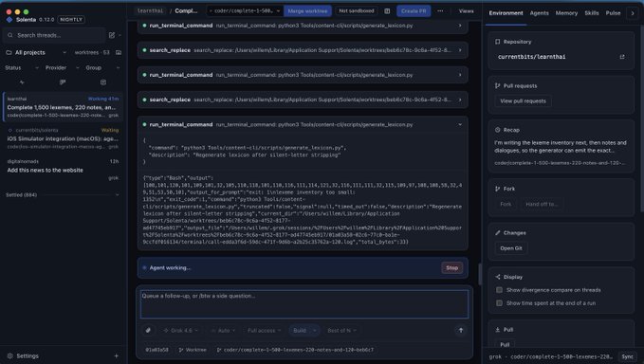Open the Auto mode dropdown
644x364 pixels.
(x=223, y=331)
